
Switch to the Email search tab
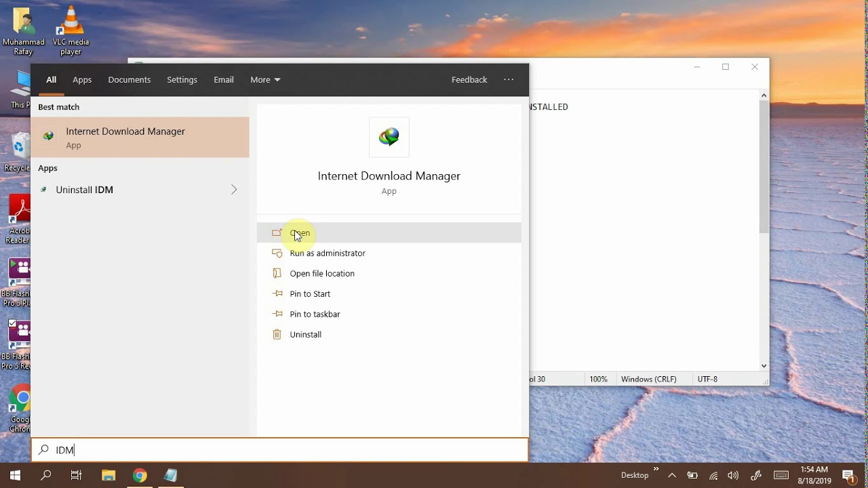224,80
